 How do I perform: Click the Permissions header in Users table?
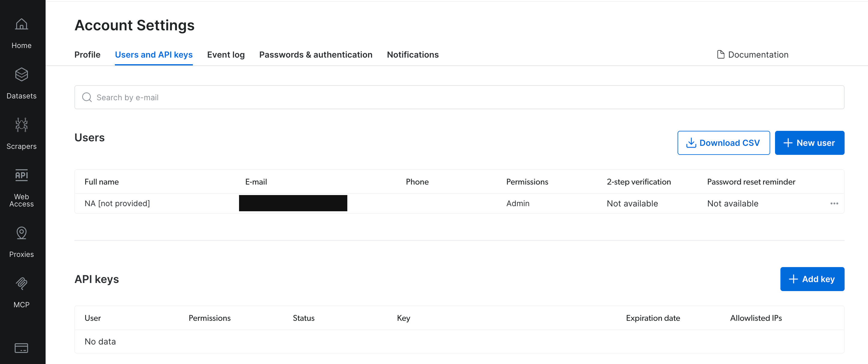coord(527,182)
